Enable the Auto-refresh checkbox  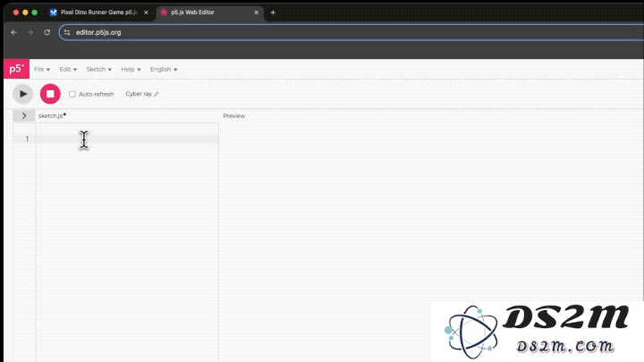click(x=72, y=95)
